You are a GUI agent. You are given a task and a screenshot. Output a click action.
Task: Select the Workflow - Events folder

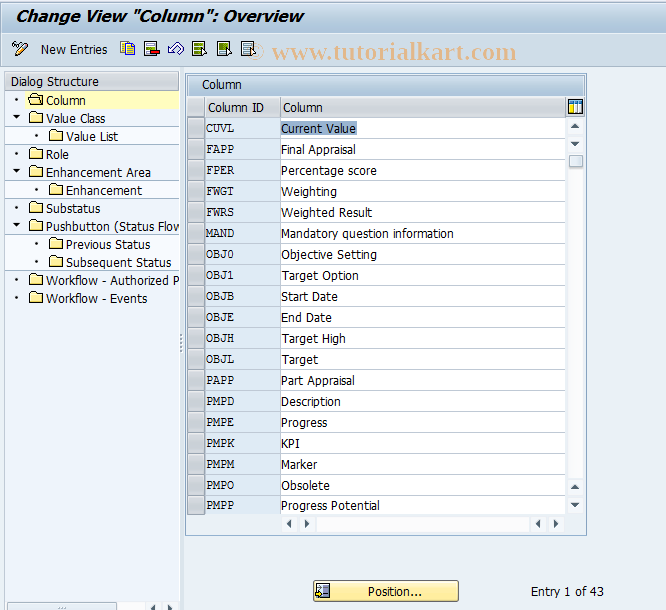click(88, 298)
